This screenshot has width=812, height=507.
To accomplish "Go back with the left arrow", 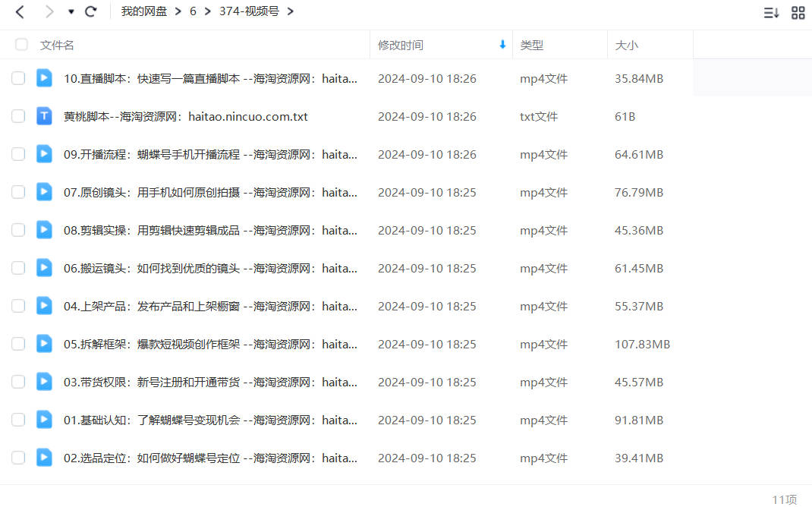I will pyautogui.click(x=20, y=11).
